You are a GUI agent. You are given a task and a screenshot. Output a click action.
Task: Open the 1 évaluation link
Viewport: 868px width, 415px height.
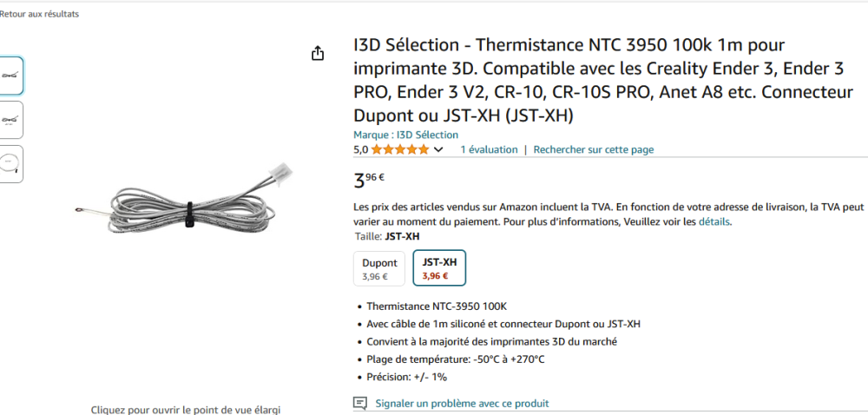(x=489, y=149)
